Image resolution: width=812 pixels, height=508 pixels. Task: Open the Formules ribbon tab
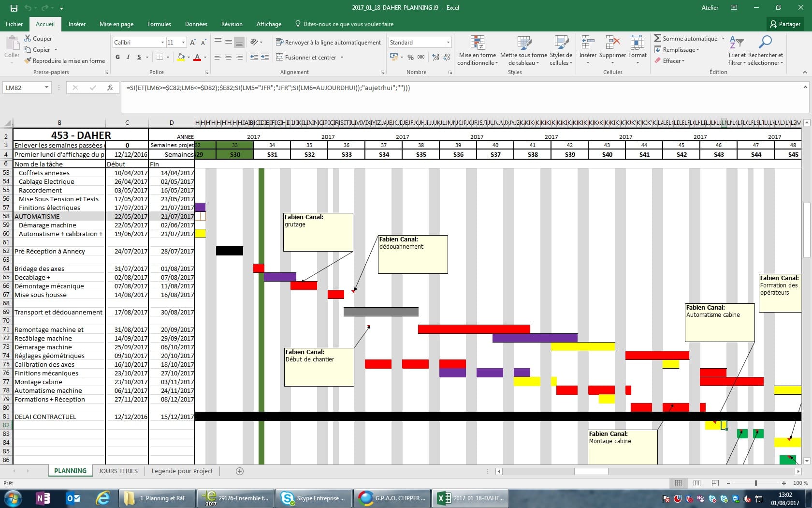pos(159,24)
